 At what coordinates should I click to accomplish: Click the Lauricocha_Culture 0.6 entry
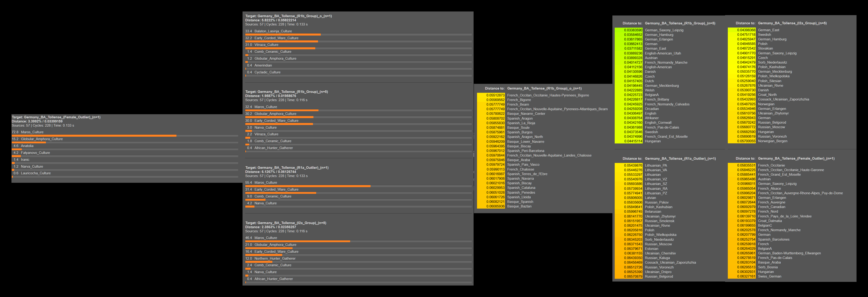35,173
